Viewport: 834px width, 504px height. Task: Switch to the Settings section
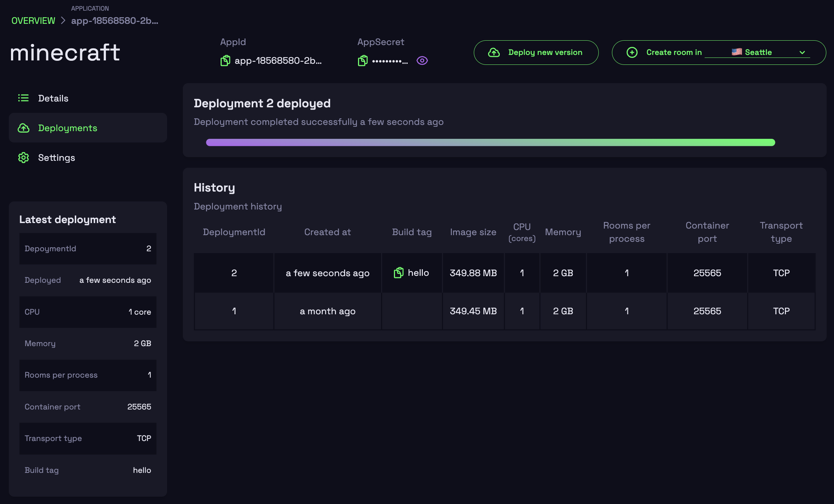tap(56, 157)
